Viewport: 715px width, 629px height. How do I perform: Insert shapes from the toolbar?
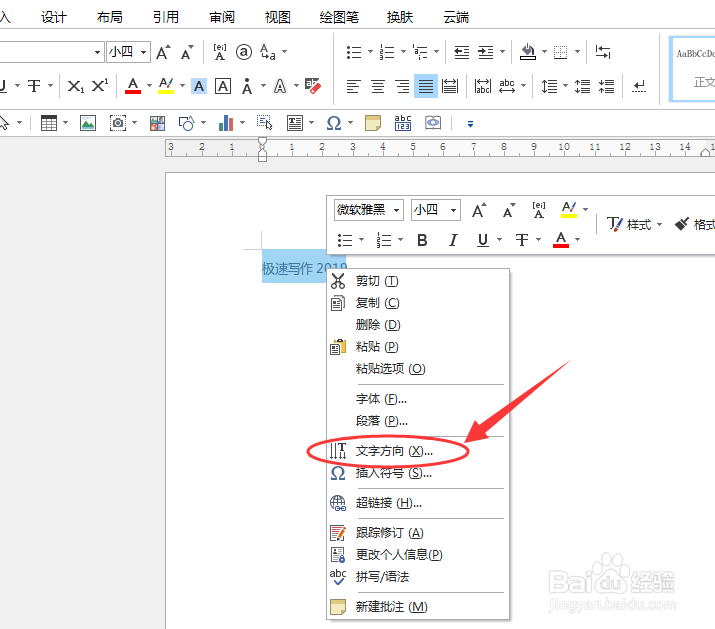187,123
